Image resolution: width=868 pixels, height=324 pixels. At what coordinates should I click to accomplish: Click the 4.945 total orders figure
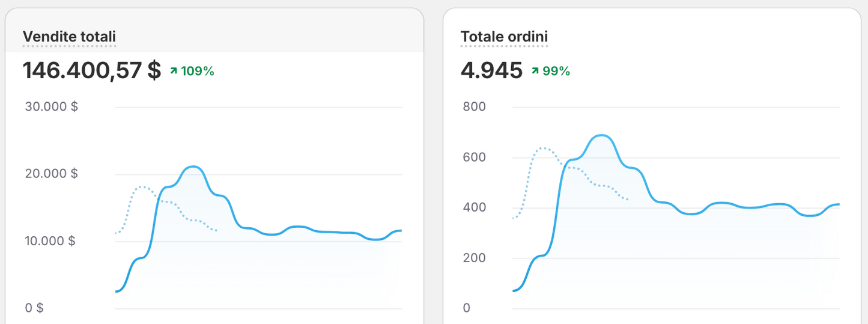coord(491,71)
